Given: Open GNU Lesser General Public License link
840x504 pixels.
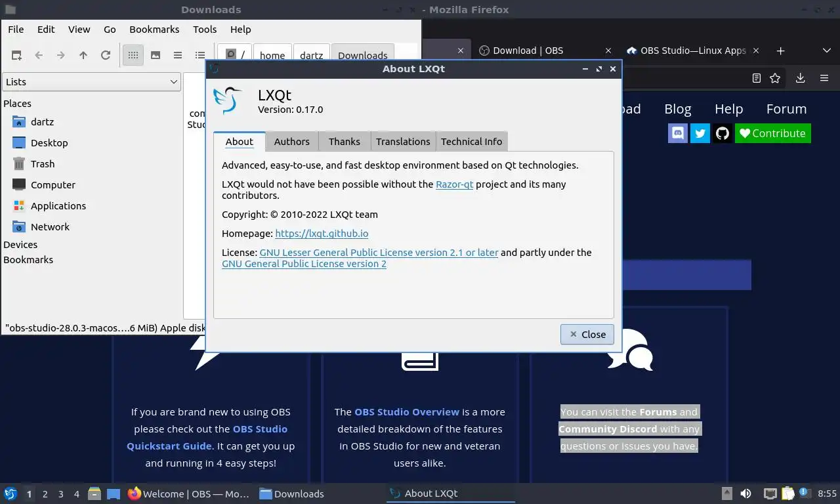Looking at the screenshot, I should point(379,253).
